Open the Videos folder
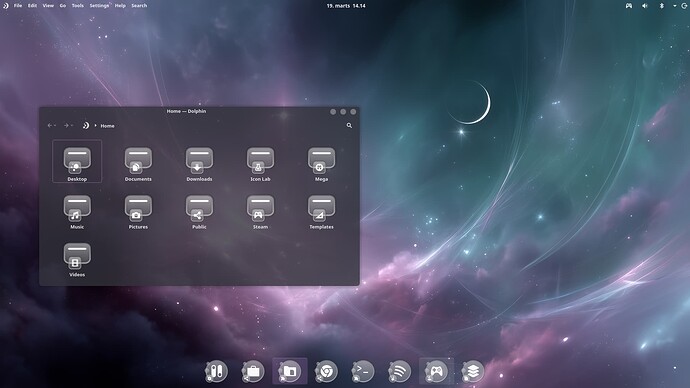Image resolution: width=690 pixels, height=388 pixels. click(77, 260)
